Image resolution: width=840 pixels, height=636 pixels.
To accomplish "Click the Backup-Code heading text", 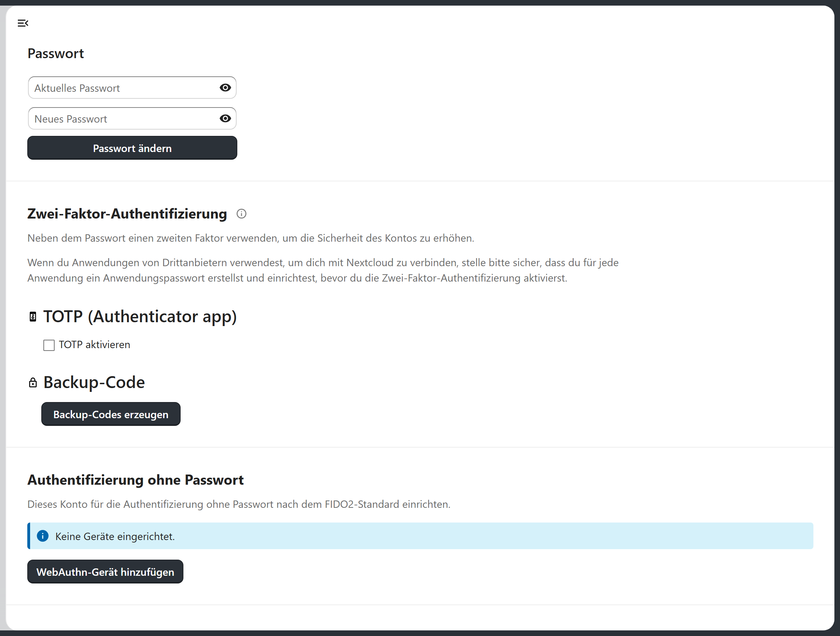I will coord(94,382).
